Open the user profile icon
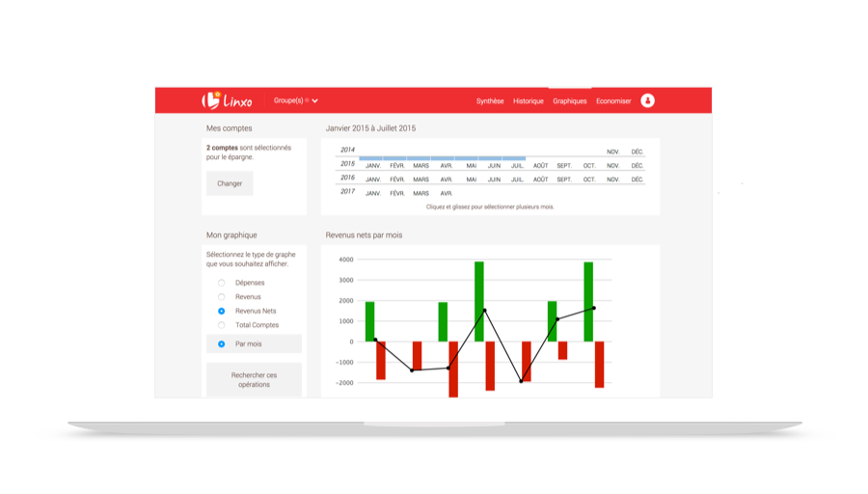 pyautogui.click(x=648, y=100)
